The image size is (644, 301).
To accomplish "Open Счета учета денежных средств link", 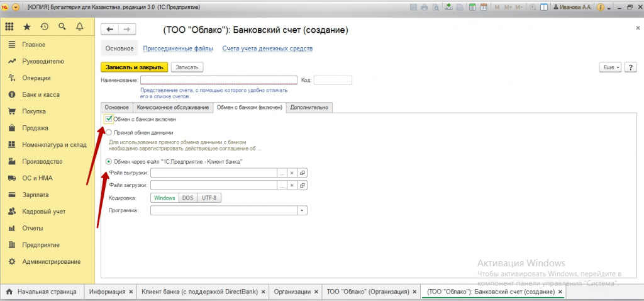I will coord(268,48).
